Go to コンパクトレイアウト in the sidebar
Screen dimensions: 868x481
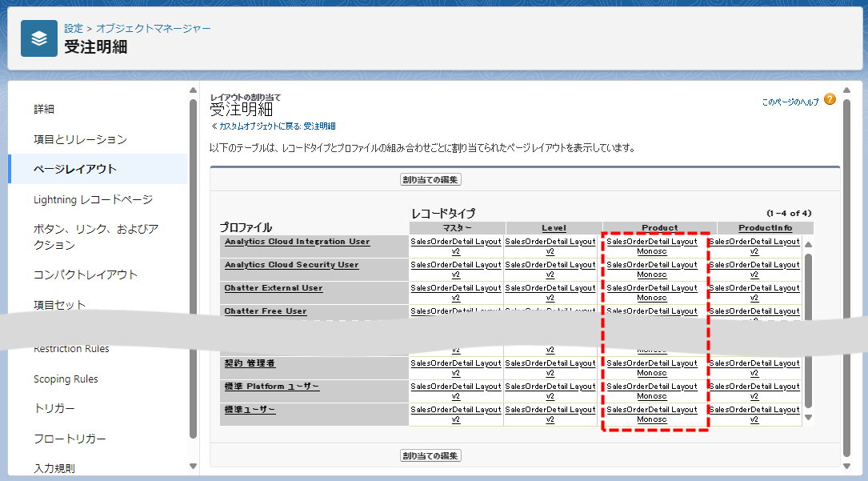coord(86,275)
